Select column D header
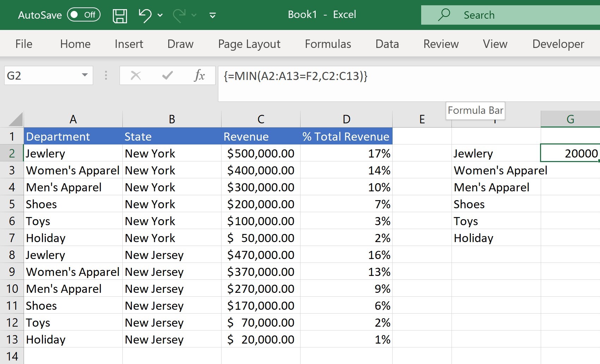The image size is (600, 364). point(346,119)
